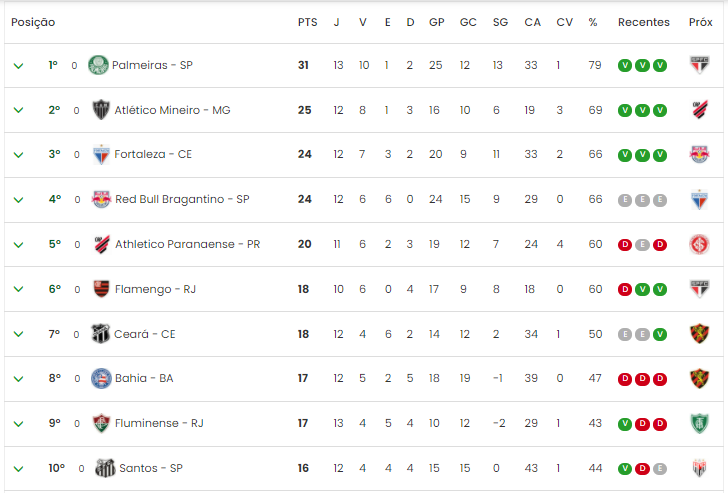The image size is (728, 493).
Task: Click the Palmeiras club crest
Action: point(98,65)
